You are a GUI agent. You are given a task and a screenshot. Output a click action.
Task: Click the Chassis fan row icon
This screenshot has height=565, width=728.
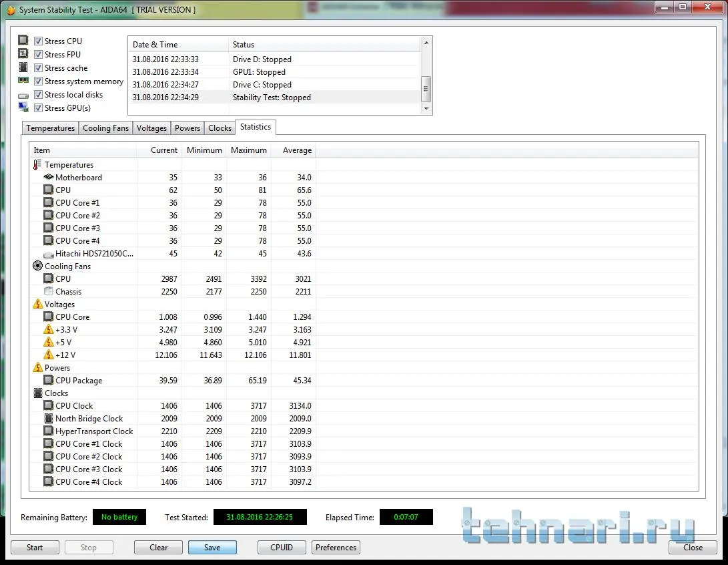pos(48,292)
